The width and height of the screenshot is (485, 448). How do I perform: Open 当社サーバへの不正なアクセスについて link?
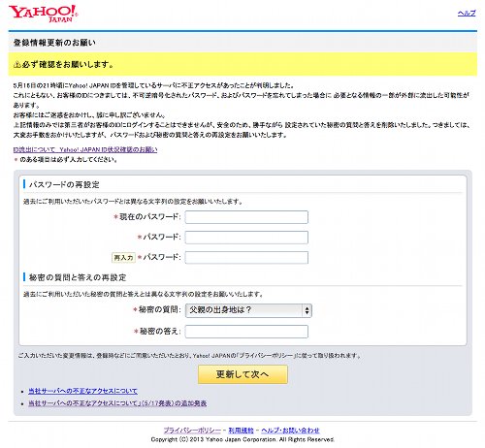click(82, 391)
